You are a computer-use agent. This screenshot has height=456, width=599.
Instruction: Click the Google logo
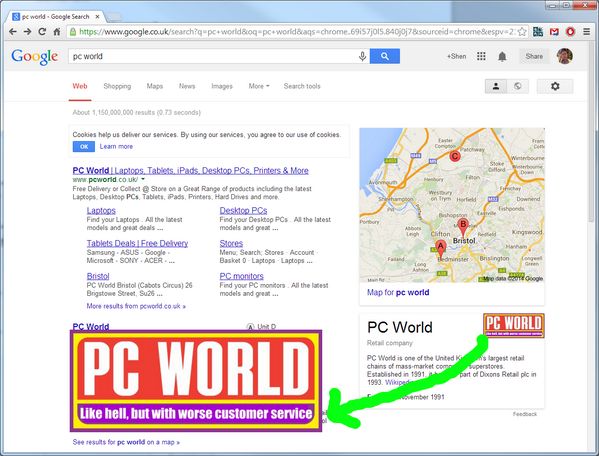pos(35,57)
